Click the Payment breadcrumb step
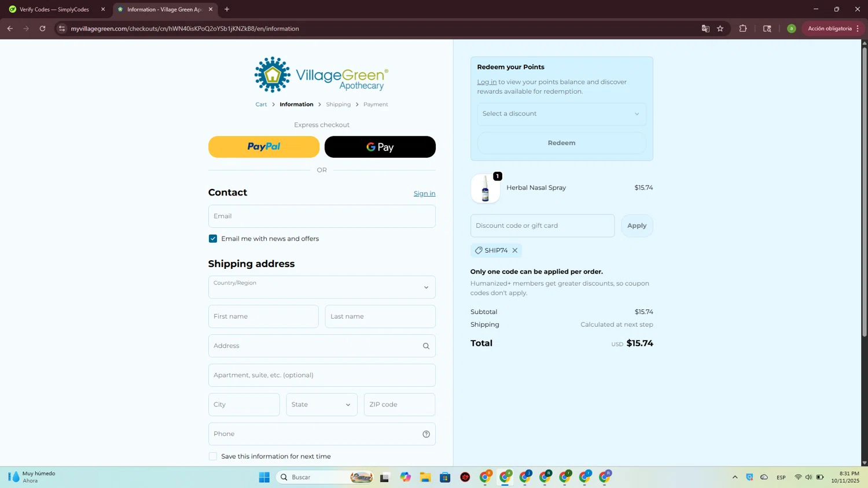The height and width of the screenshot is (488, 868). [376, 105]
